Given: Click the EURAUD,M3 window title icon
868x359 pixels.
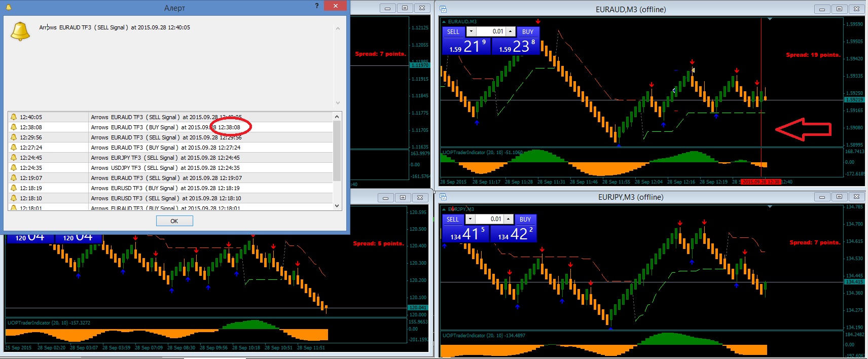Looking at the screenshot, I should pos(443,9).
